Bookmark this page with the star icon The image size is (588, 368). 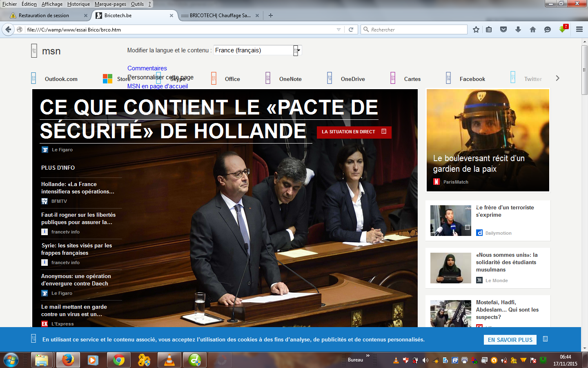coord(476,29)
